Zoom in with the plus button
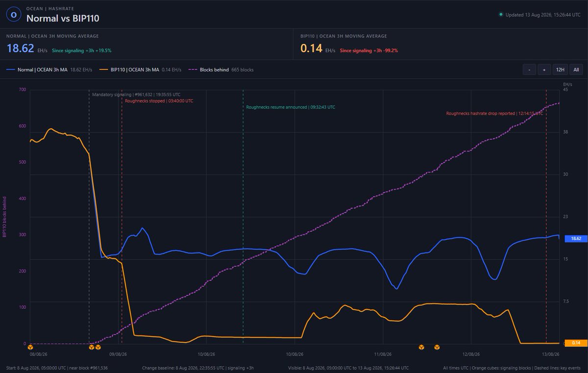Image resolution: width=588 pixels, height=373 pixels. (544, 70)
